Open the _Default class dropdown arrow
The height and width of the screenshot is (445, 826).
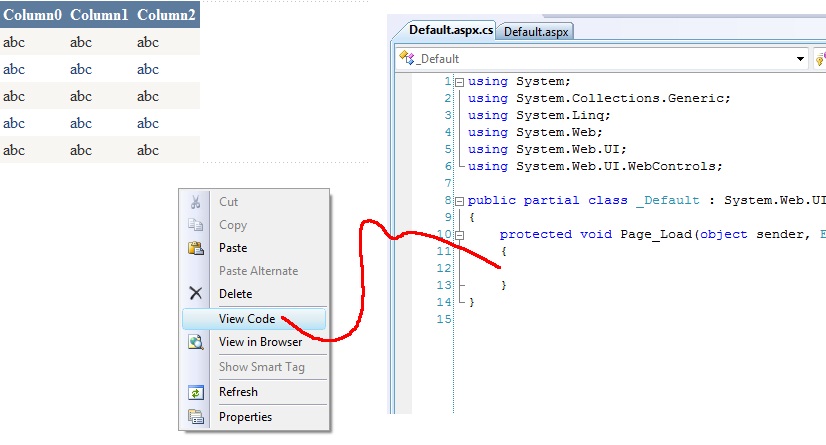point(800,59)
